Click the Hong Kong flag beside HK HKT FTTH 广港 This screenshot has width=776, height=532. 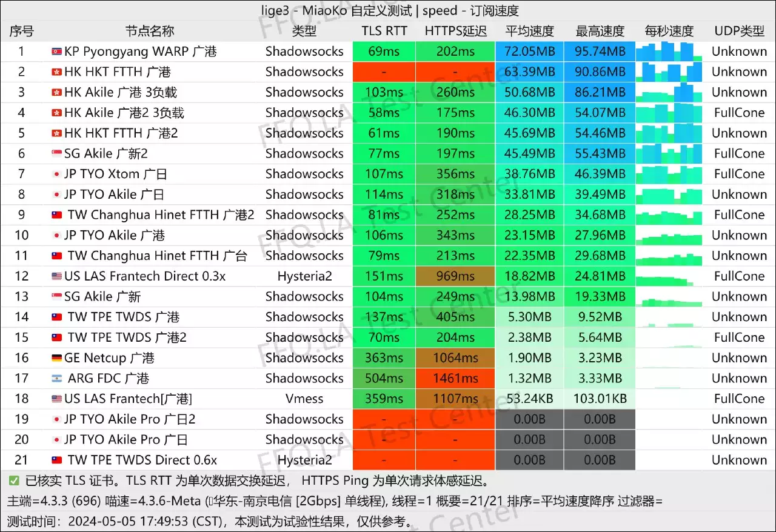[x=57, y=72]
